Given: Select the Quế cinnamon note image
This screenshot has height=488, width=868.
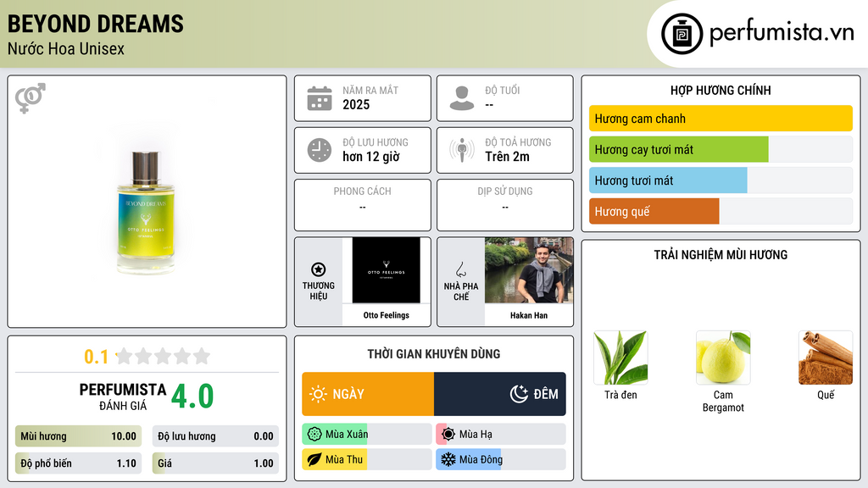Looking at the screenshot, I should [x=826, y=358].
